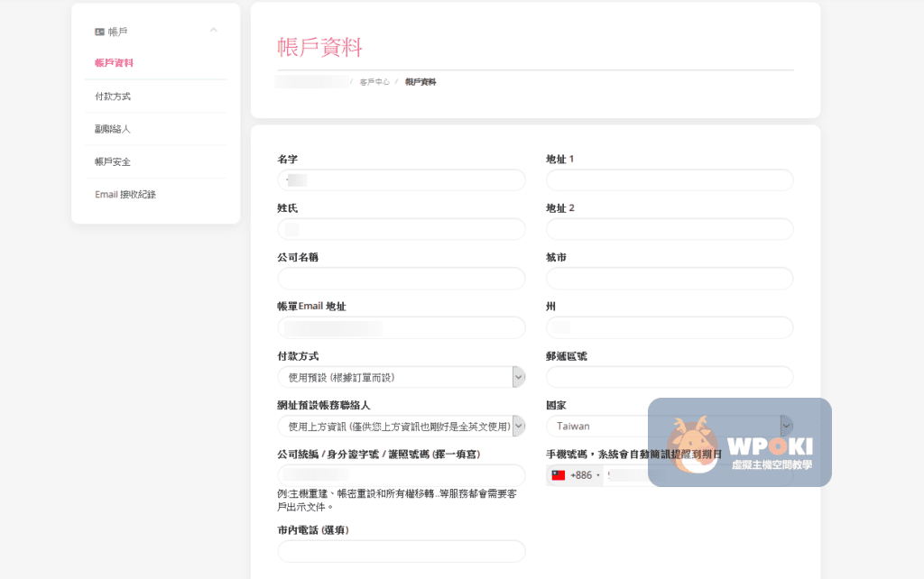Open Email 接收紀錄 in the sidebar

(x=125, y=195)
